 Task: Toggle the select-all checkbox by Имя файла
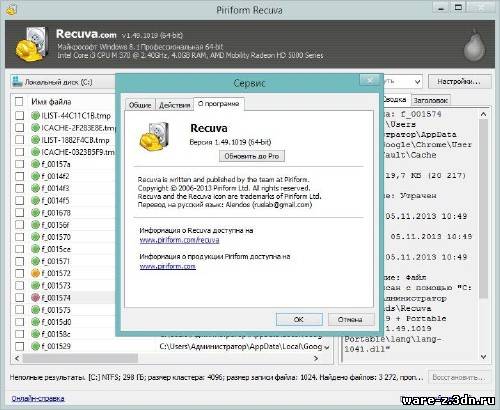[x=19, y=101]
